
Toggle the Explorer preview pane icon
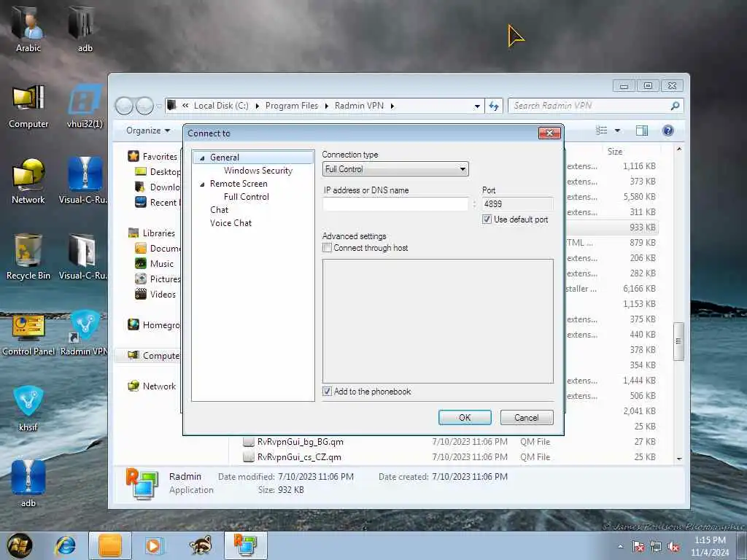tap(642, 131)
